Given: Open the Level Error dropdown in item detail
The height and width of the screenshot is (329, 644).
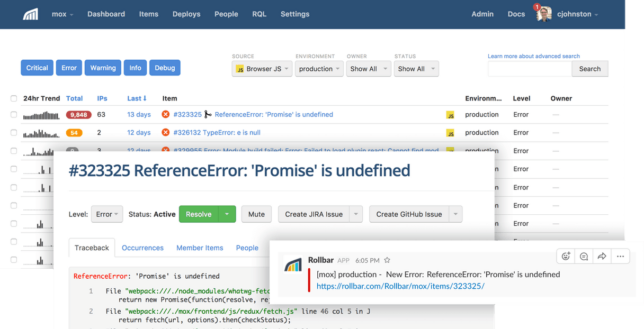Looking at the screenshot, I should 107,214.
